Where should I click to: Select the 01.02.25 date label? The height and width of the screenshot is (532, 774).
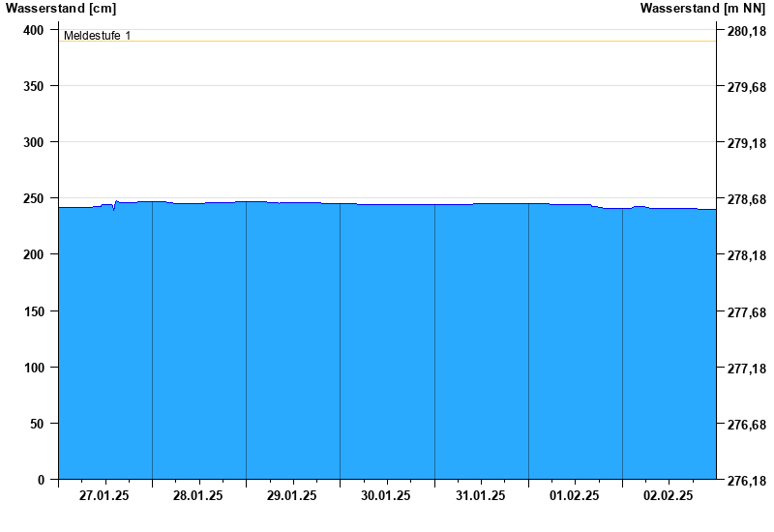click(575, 496)
